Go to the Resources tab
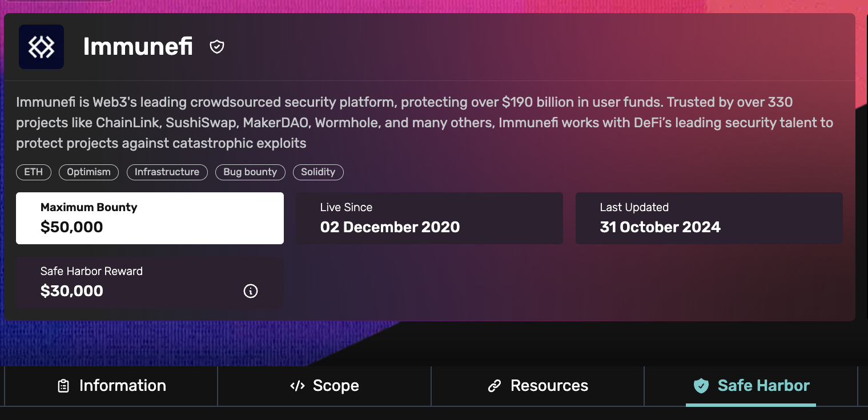 click(x=538, y=386)
